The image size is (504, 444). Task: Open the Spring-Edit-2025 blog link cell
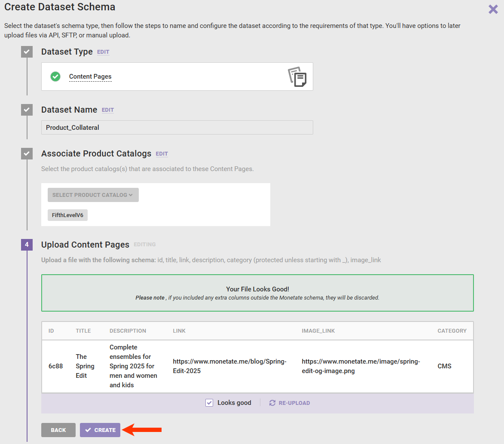[x=229, y=366]
